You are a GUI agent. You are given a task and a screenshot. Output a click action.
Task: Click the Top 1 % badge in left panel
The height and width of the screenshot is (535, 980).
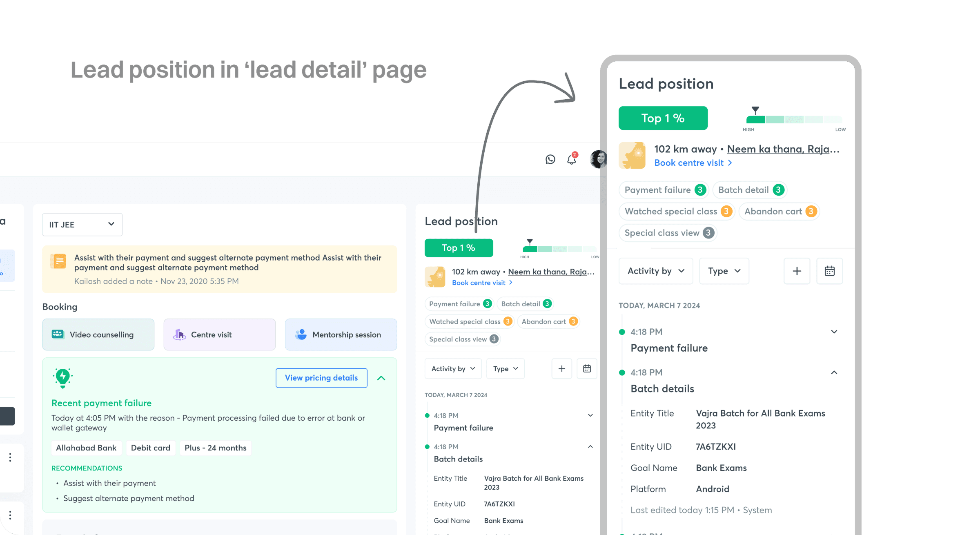(459, 248)
